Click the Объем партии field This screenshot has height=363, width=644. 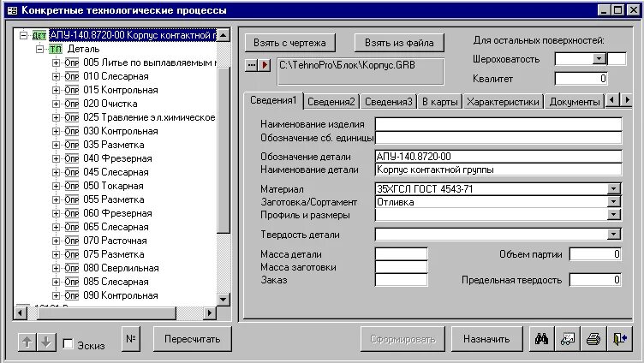pos(595,254)
